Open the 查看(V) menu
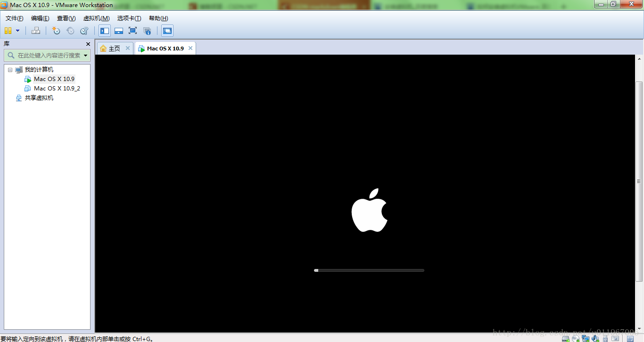The height and width of the screenshot is (342, 644). 66,18
